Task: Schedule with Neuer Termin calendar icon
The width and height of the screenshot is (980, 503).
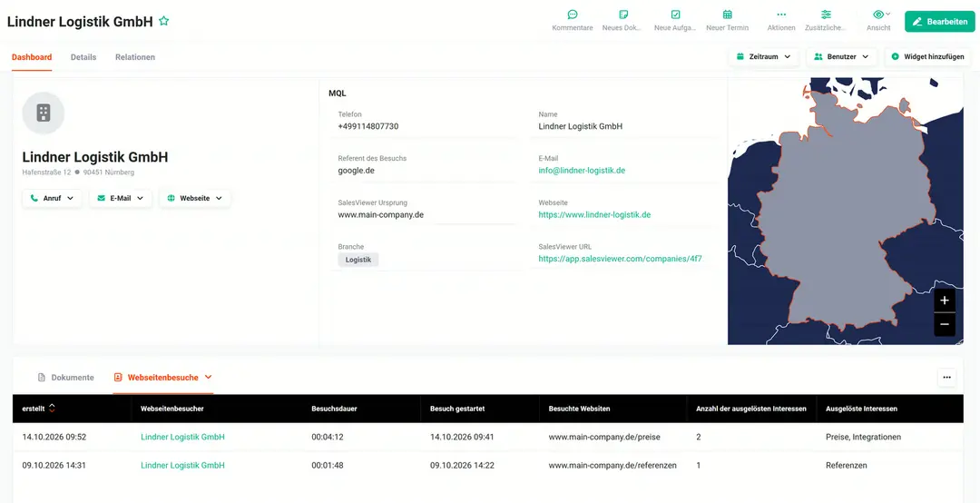Action: point(728,15)
